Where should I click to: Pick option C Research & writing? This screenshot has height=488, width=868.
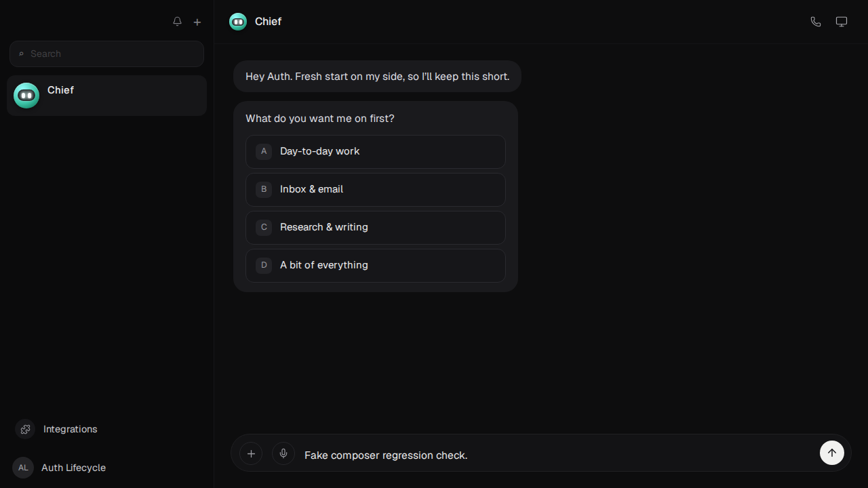point(376,227)
